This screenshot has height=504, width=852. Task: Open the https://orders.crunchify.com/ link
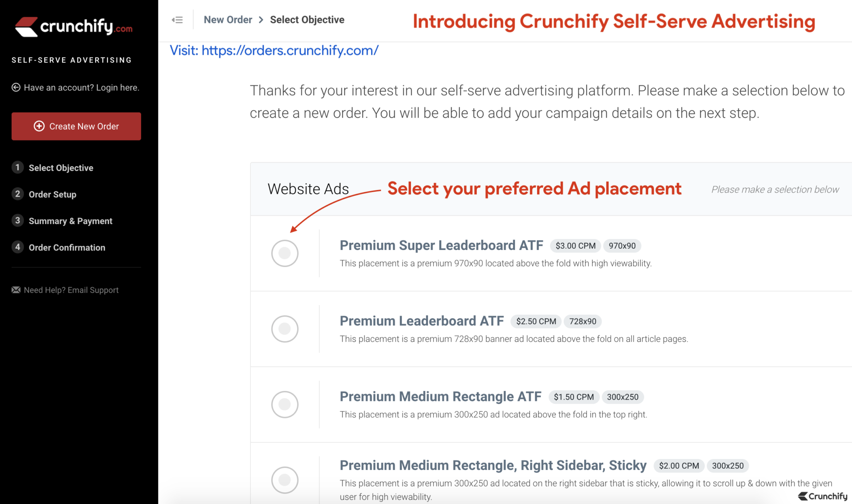(x=290, y=50)
